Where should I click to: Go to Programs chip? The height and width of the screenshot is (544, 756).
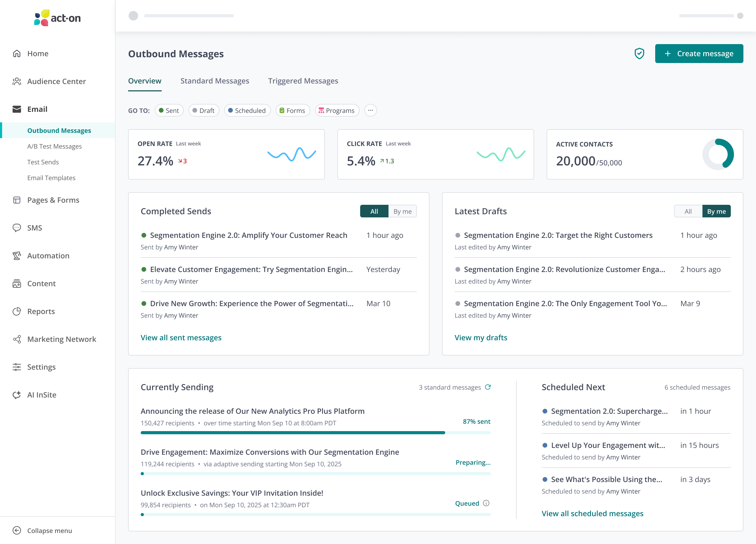click(x=337, y=110)
